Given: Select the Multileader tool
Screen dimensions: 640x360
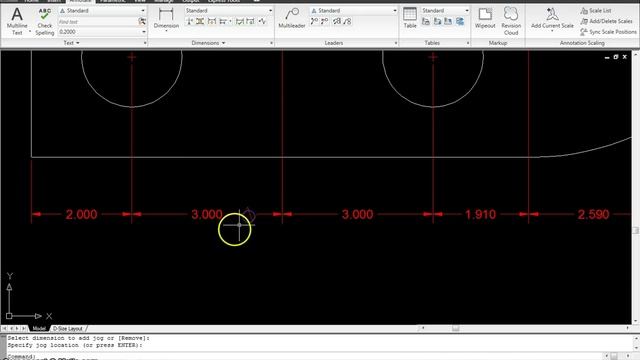Looking at the screenshot, I should pos(291,18).
